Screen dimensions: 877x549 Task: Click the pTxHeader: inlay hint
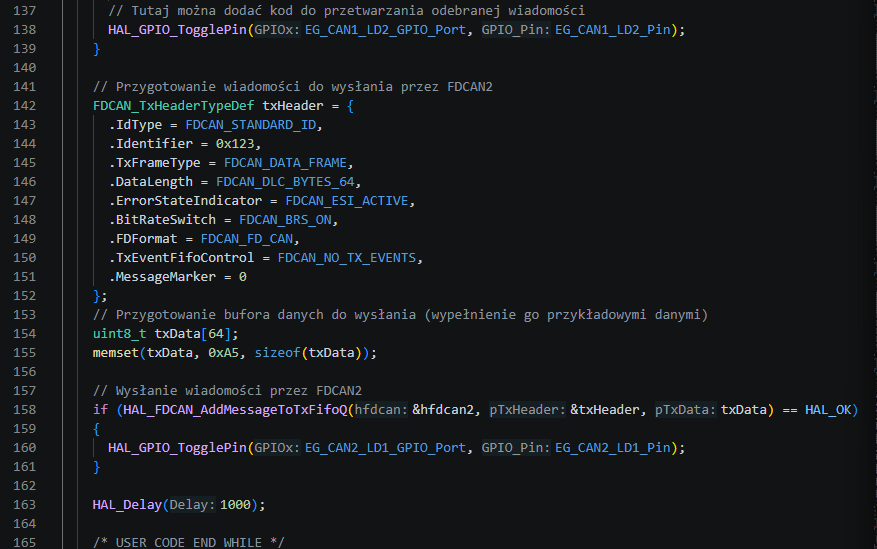pyautogui.click(x=527, y=410)
